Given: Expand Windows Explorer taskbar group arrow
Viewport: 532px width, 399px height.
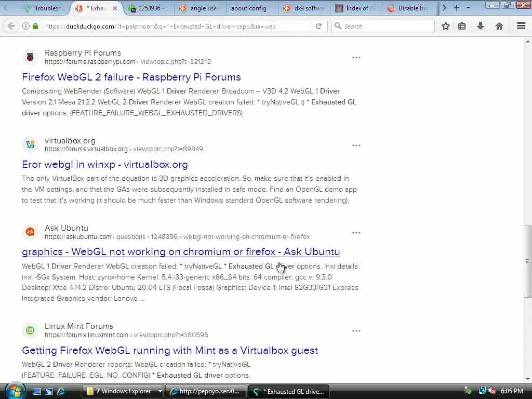Looking at the screenshot, I should [x=160, y=392].
